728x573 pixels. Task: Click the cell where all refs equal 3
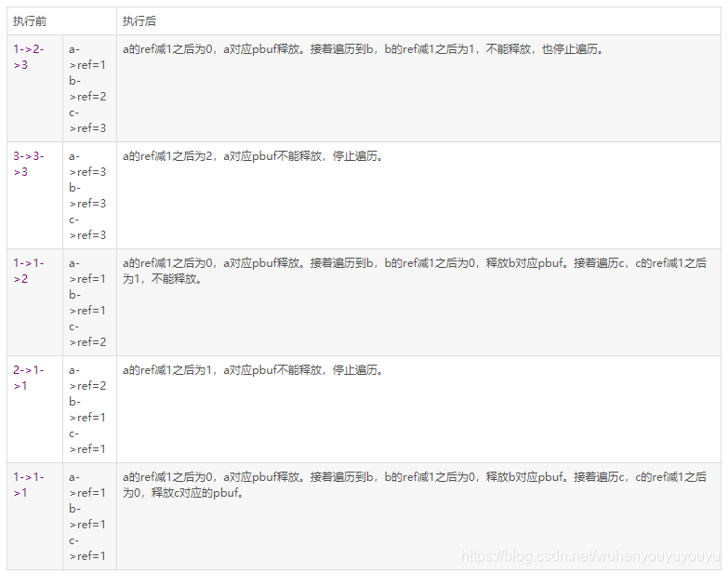pos(89,195)
